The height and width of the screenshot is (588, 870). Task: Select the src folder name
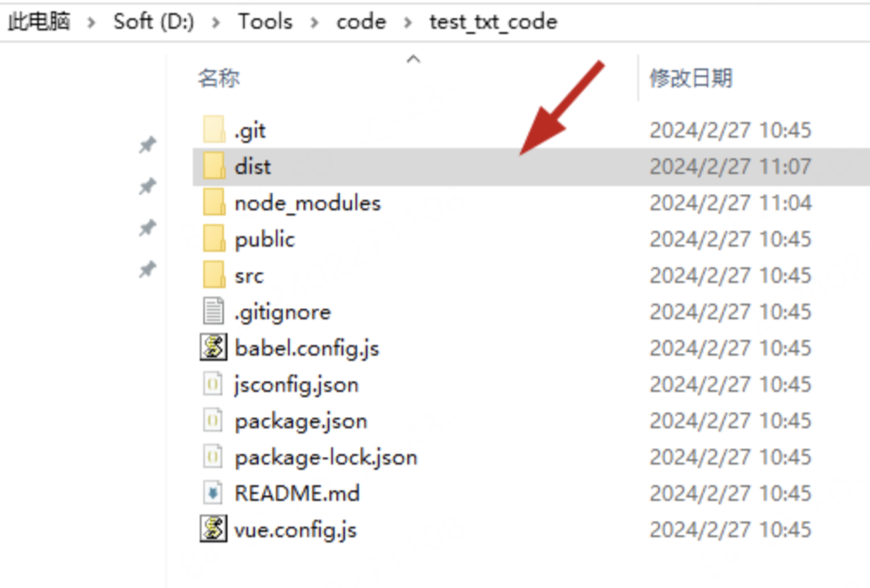(249, 276)
